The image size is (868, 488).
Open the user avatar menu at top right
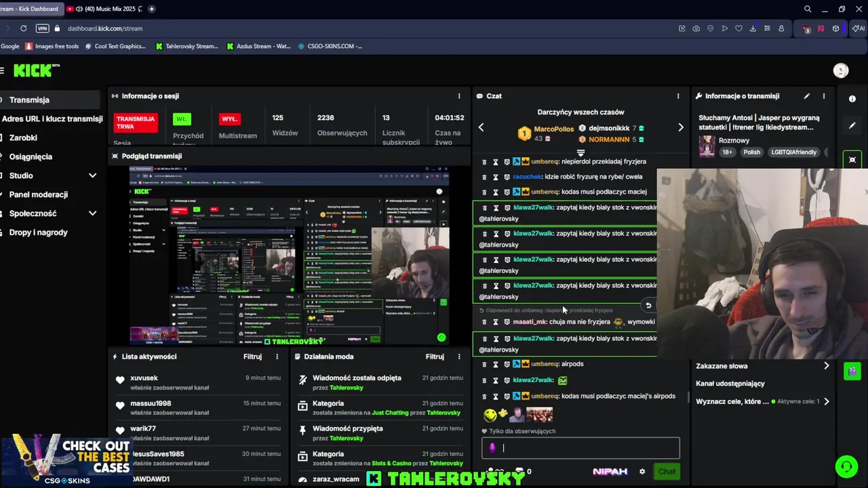pos(841,70)
